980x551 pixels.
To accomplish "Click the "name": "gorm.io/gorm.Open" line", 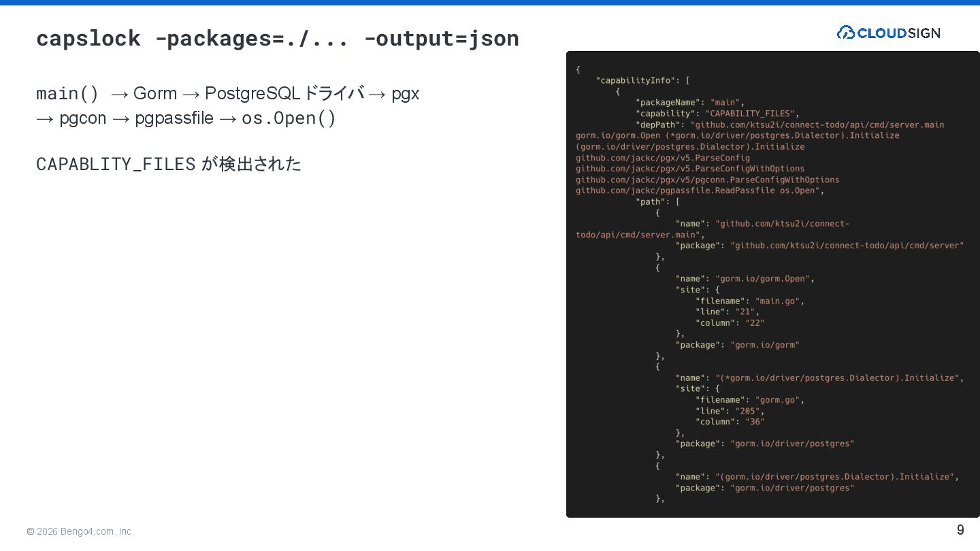I will (745, 279).
